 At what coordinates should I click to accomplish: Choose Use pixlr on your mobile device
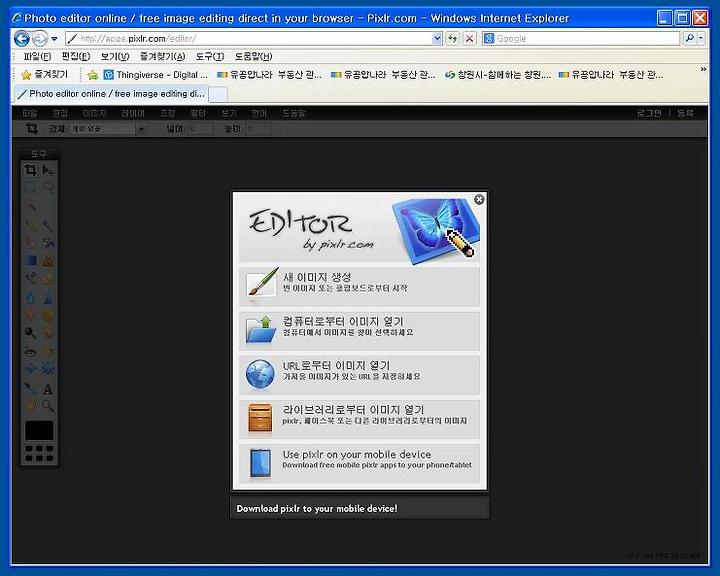tap(359, 463)
